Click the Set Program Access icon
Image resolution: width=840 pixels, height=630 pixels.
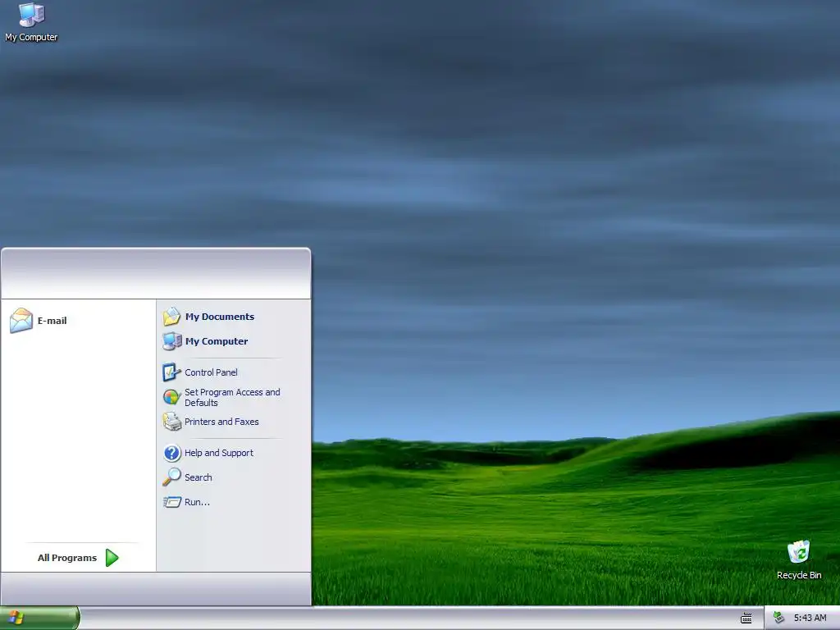[x=171, y=397]
